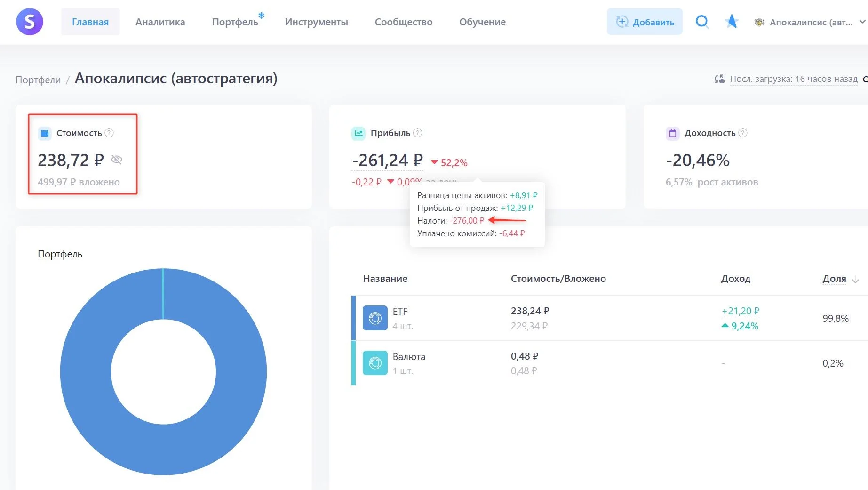Click the chart icon beside Прибыль
868x490 pixels.
(358, 133)
